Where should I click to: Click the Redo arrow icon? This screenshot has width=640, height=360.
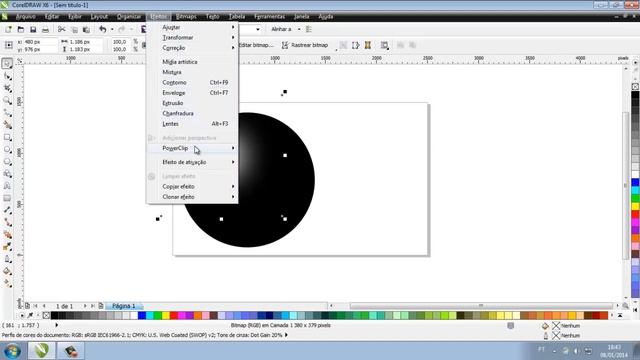pyautogui.click(x=122, y=29)
